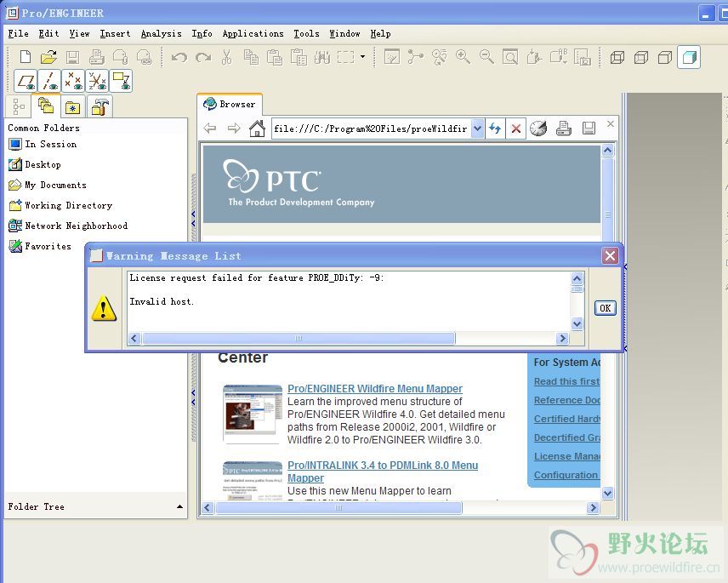
Task: Save the browser page
Action: click(x=589, y=129)
